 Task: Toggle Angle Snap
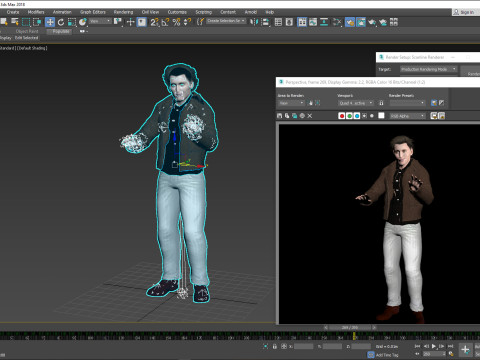(165, 22)
